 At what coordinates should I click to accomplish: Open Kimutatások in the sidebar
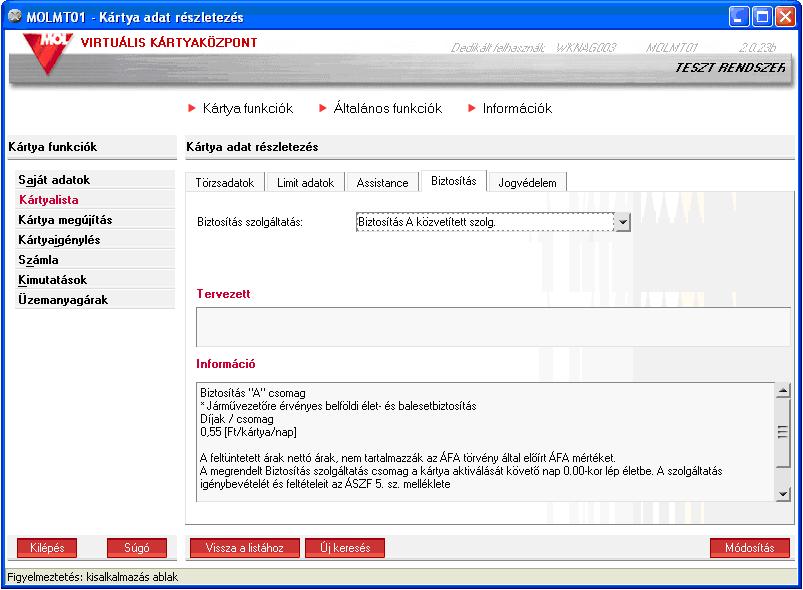95,280
